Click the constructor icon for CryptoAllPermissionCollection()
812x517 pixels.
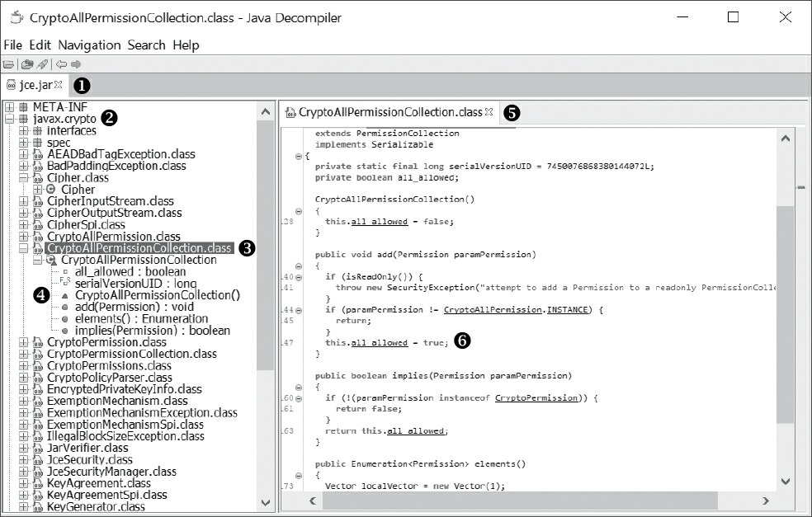coord(64,295)
